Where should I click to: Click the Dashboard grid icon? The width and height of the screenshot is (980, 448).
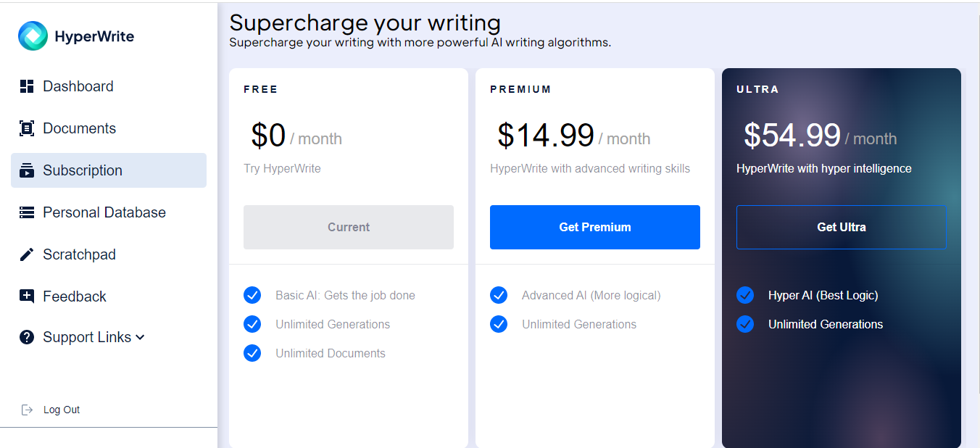pyautogui.click(x=27, y=86)
